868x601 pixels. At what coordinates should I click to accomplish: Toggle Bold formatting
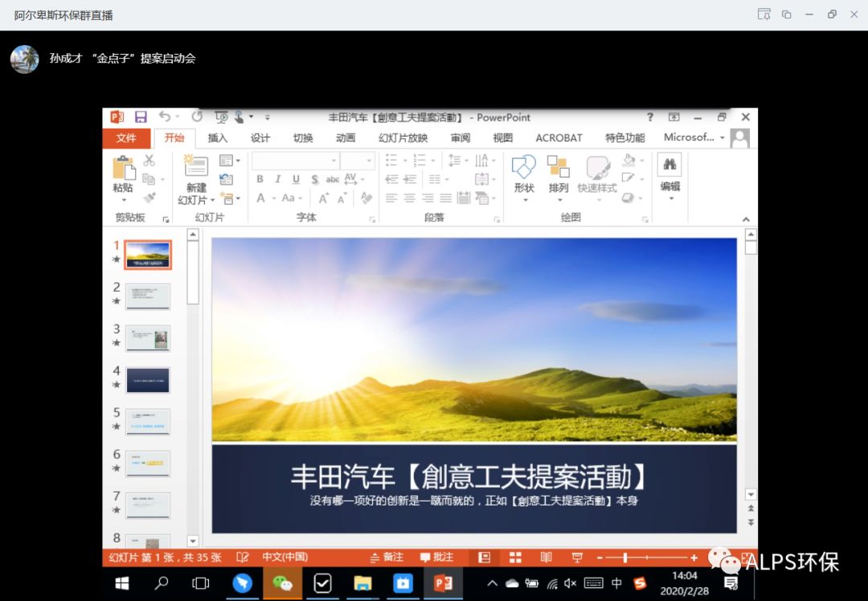point(260,179)
